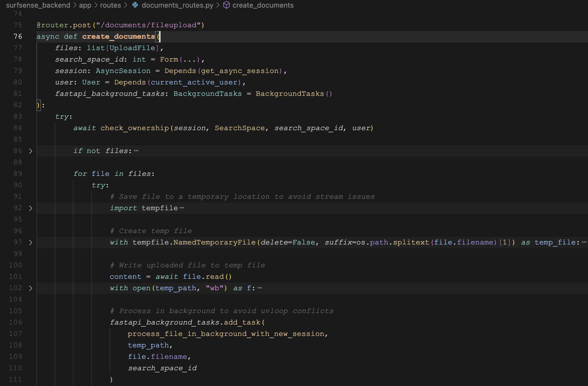The image size is (588, 386).
Task: Click 'for file in files:' loop line
Action: point(114,174)
